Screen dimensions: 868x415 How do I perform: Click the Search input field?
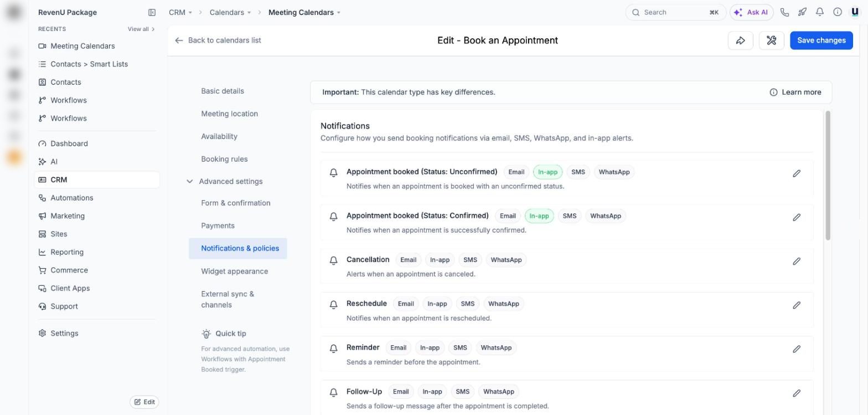coord(675,12)
